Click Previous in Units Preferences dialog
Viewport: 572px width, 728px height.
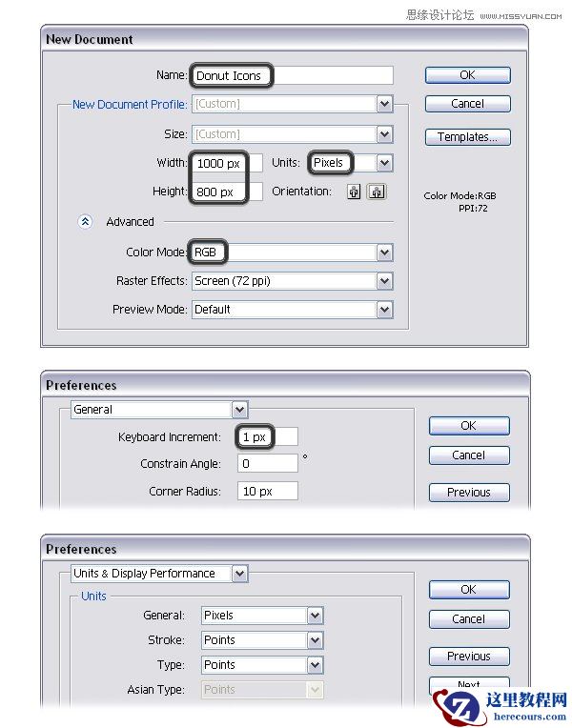pyautogui.click(x=469, y=657)
